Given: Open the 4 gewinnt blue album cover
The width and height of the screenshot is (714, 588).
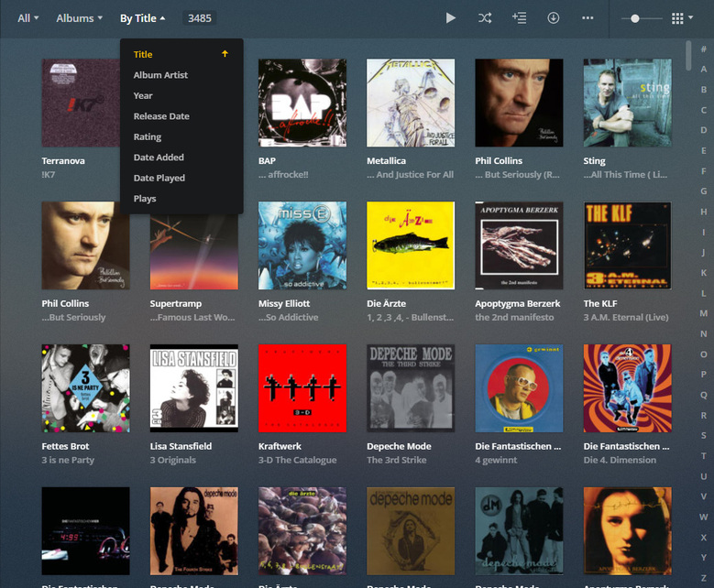Looking at the screenshot, I should (x=519, y=388).
